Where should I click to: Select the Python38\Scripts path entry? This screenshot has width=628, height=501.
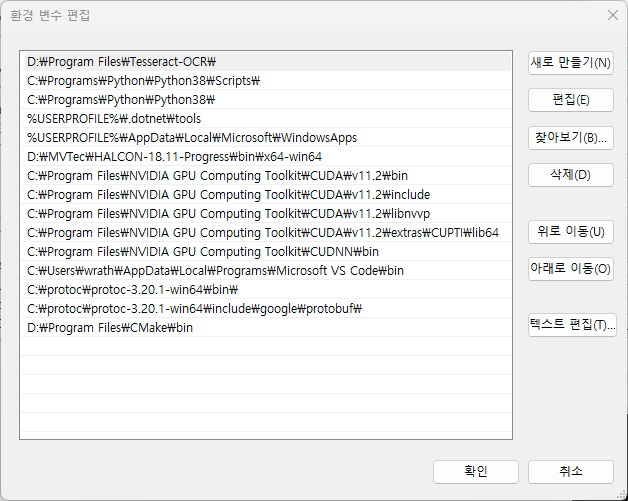[x=268, y=80]
